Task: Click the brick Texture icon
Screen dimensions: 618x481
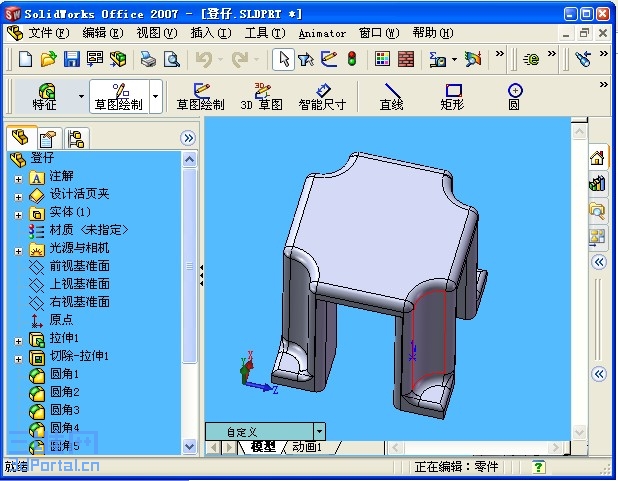Action: pyautogui.click(x=406, y=60)
